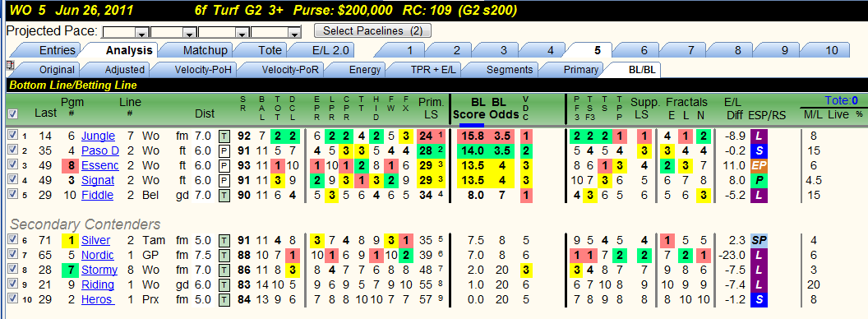Click the green P badge in Signat row
This screenshot has width=868, height=319.
pyautogui.click(x=758, y=180)
